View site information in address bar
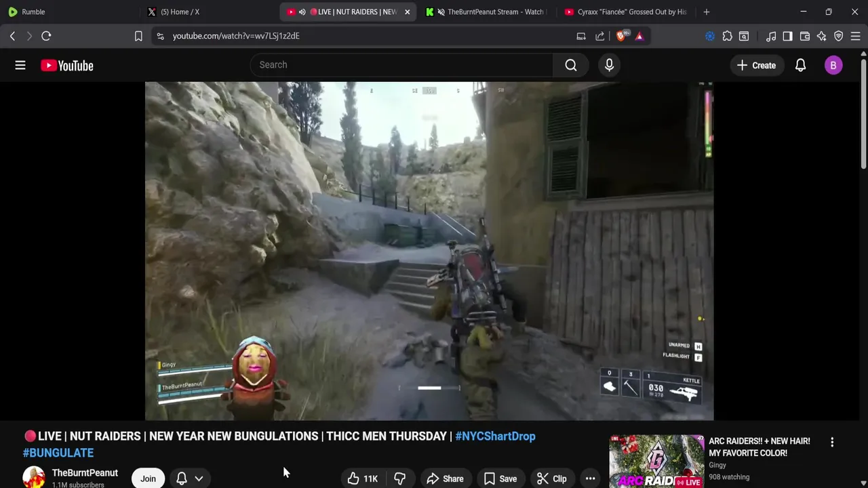 coord(160,36)
